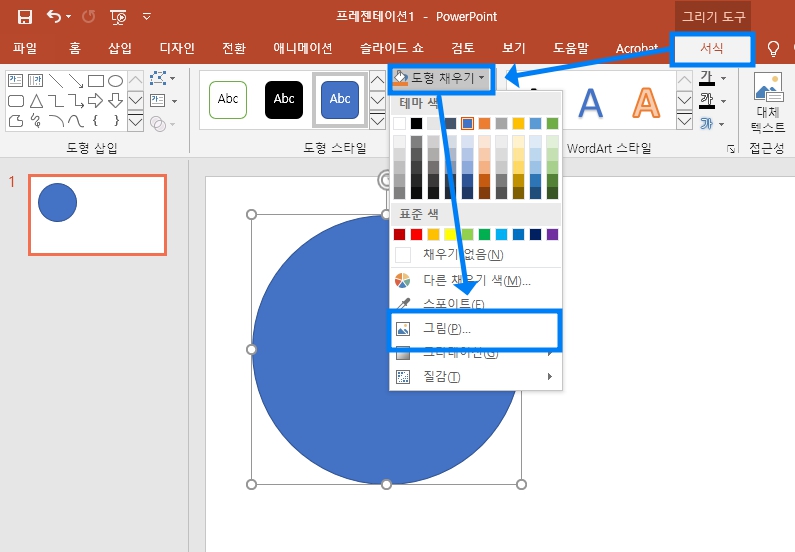Viewport: 795px width, 552px height.
Task: Open 질감 texture submenu
Action: click(x=476, y=377)
